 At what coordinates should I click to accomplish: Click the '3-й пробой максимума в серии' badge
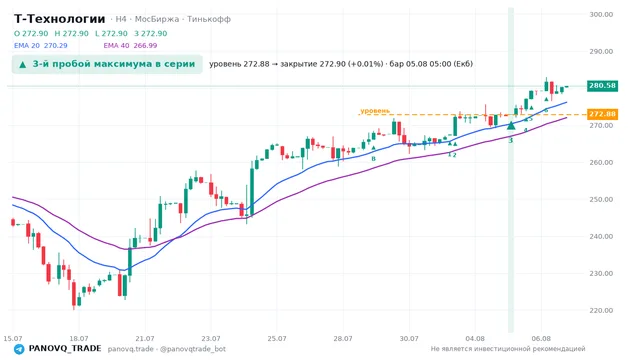point(107,64)
